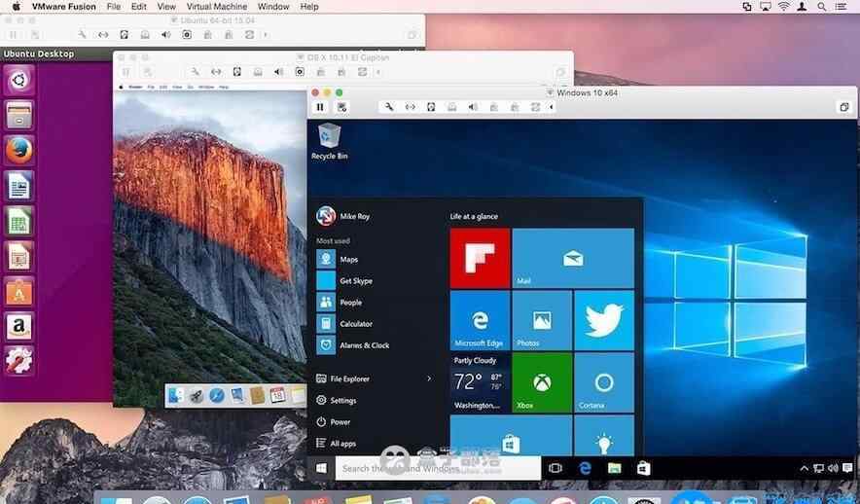The height and width of the screenshot is (504, 860).
Task: Open LibreOffice Writer in Ubuntu launcher
Action: pos(19,185)
